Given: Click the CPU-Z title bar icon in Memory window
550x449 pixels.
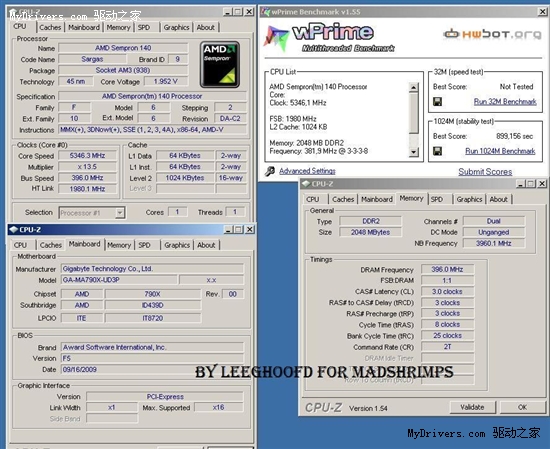Looking at the screenshot, I should (306, 183).
